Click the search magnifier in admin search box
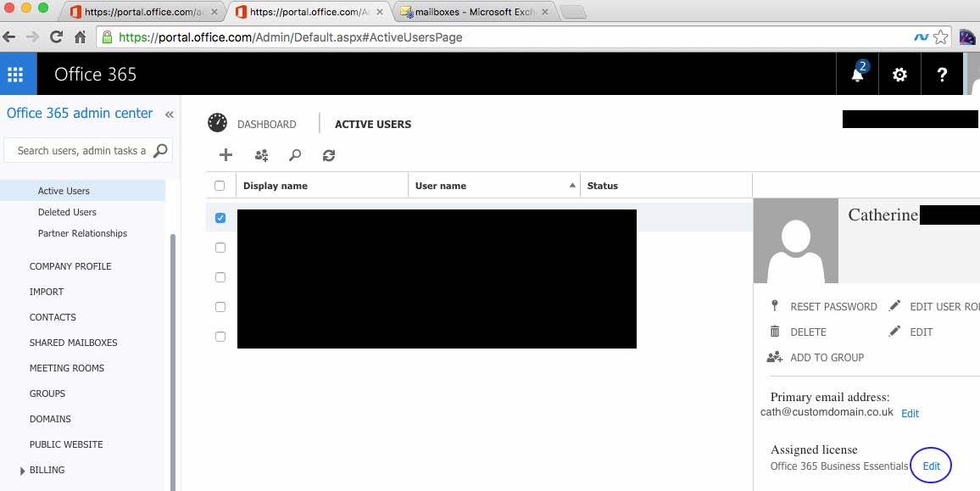 point(160,150)
